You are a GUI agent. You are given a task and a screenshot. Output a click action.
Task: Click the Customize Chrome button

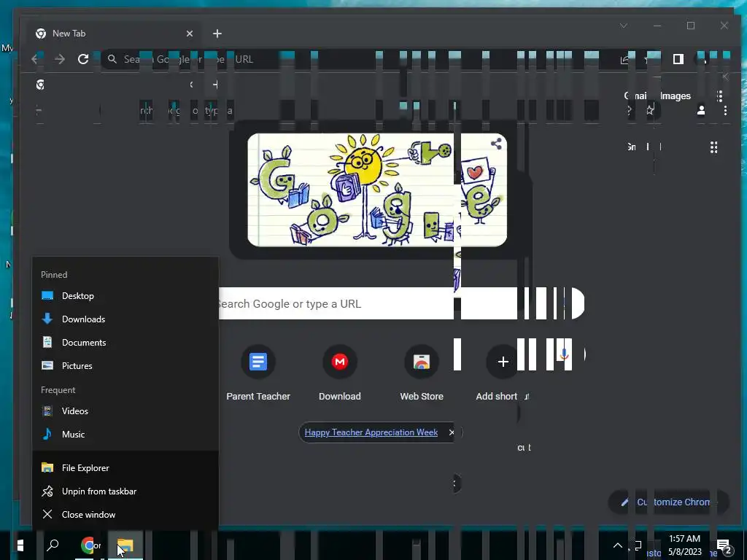(669, 502)
